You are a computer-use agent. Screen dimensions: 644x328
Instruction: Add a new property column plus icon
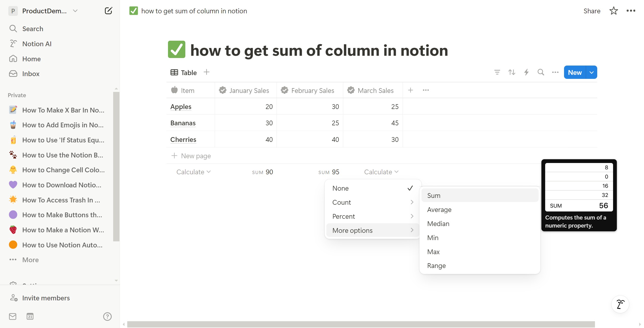click(410, 90)
